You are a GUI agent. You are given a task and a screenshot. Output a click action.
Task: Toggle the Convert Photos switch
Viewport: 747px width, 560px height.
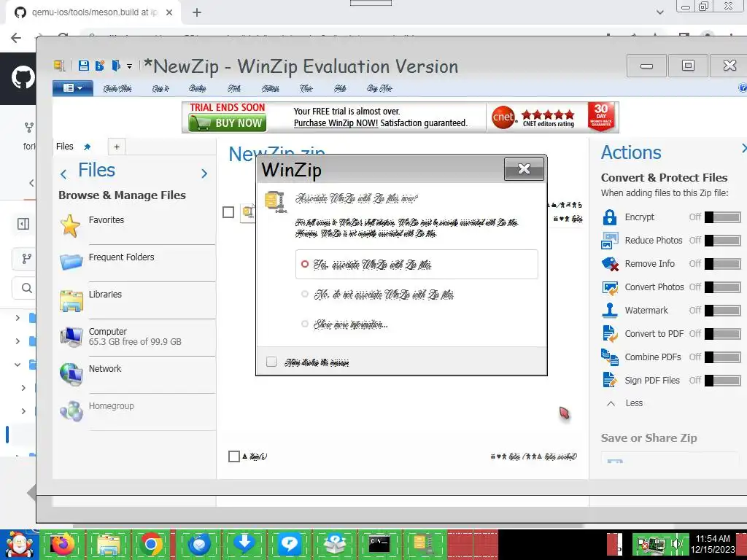(723, 287)
